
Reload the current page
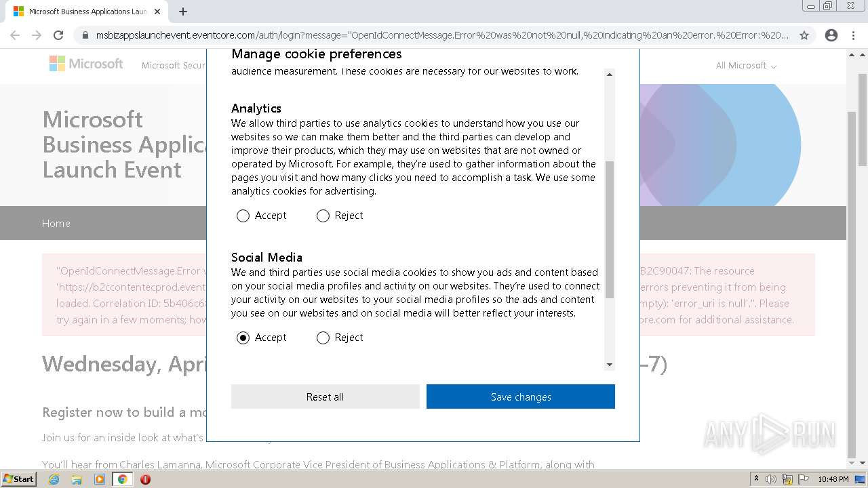[x=58, y=35]
